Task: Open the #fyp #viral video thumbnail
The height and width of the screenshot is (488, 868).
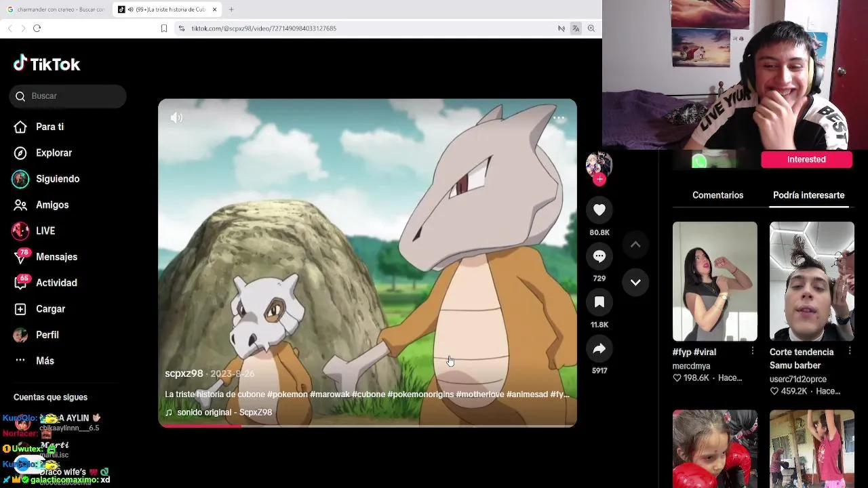Action: [x=715, y=281]
